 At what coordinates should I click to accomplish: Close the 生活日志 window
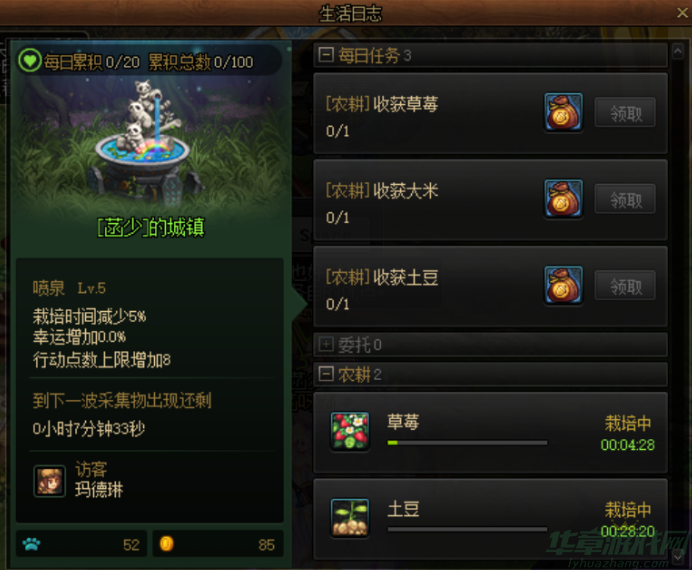click(x=682, y=12)
